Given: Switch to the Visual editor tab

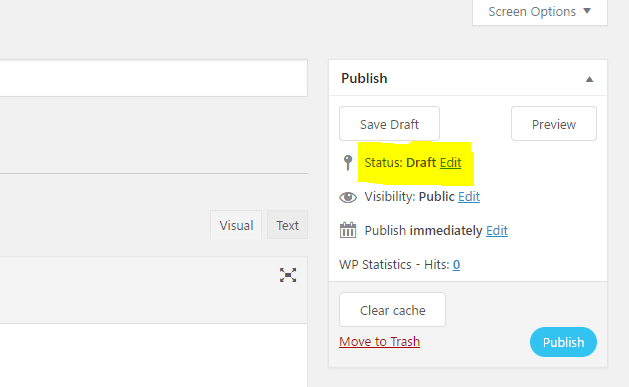Looking at the screenshot, I should pos(236,225).
